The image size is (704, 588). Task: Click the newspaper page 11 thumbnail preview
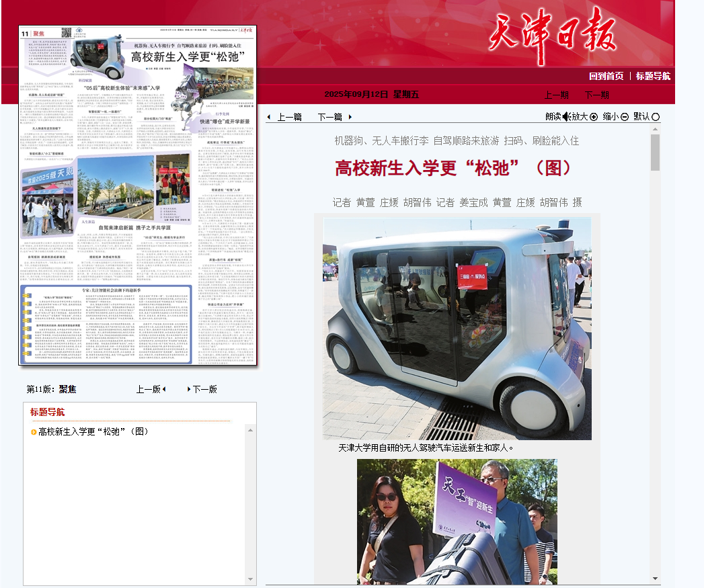138,196
